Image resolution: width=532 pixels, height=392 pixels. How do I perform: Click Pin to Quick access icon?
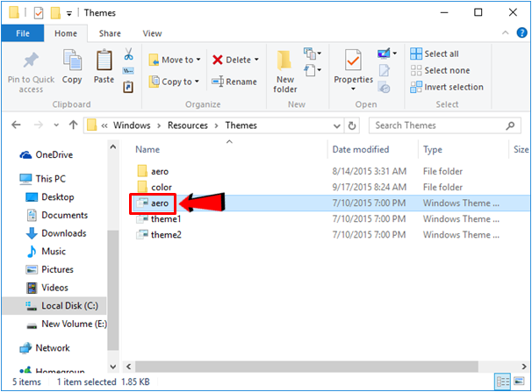coord(31,61)
